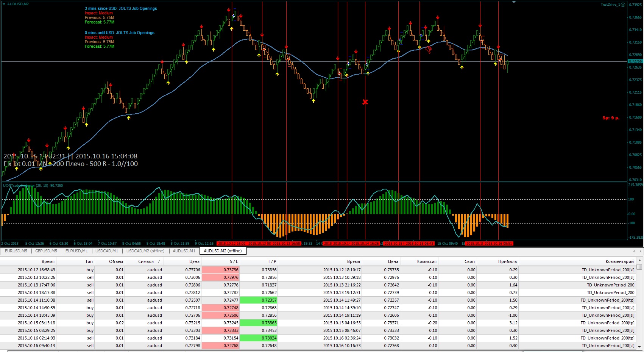Switch to the AUDUSD,M1 chart tab
644x352 pixels.
[184, 251]
